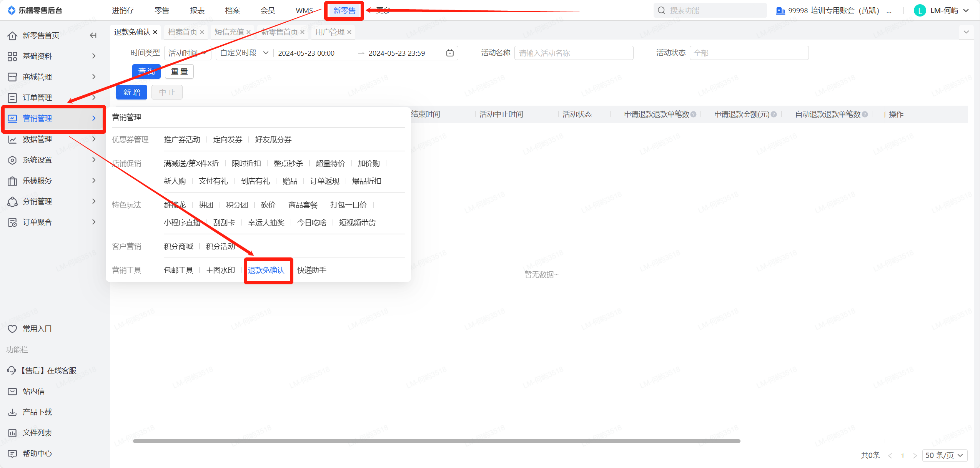Click the 系统设置 gear icon
The width and height of the screenshot is (980, 468).
point(12,160)
